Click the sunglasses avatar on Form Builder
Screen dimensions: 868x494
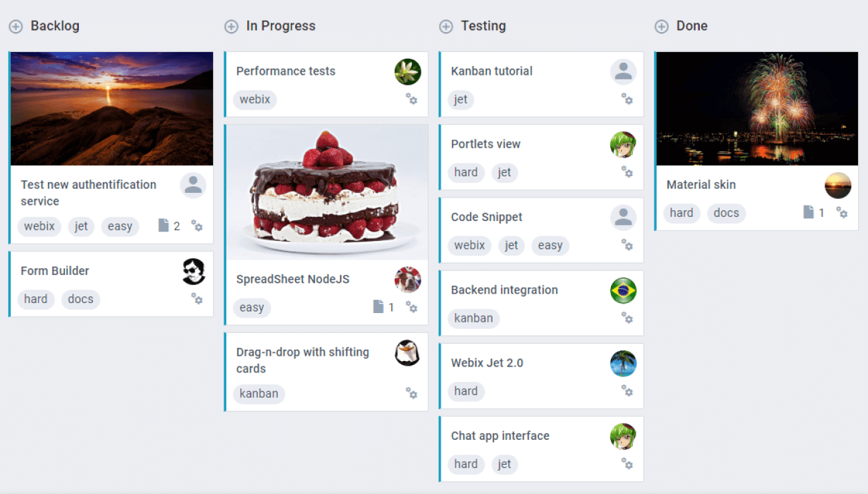[x=193, y=272]
